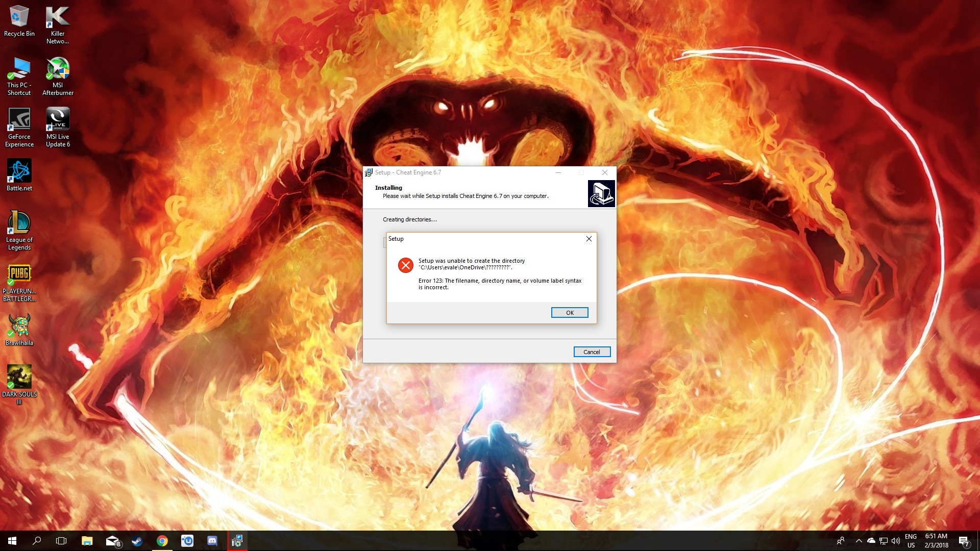Open Steam from the taskbar
The width and height of the screenshot is (980, 551).
coord(137,541)
